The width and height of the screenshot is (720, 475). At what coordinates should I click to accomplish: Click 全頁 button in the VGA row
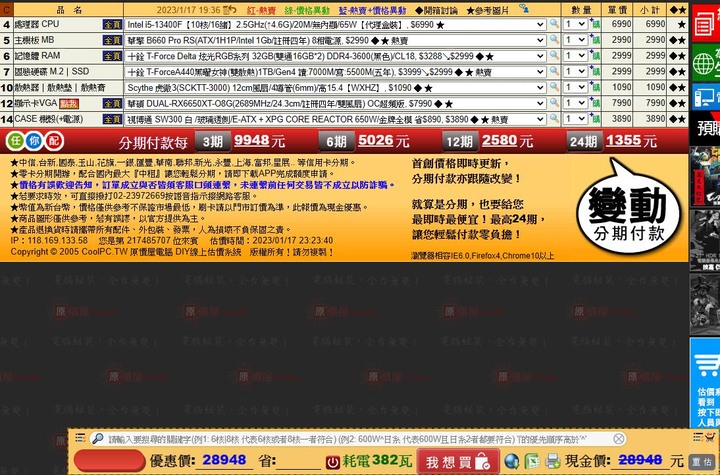click(112, 103)
